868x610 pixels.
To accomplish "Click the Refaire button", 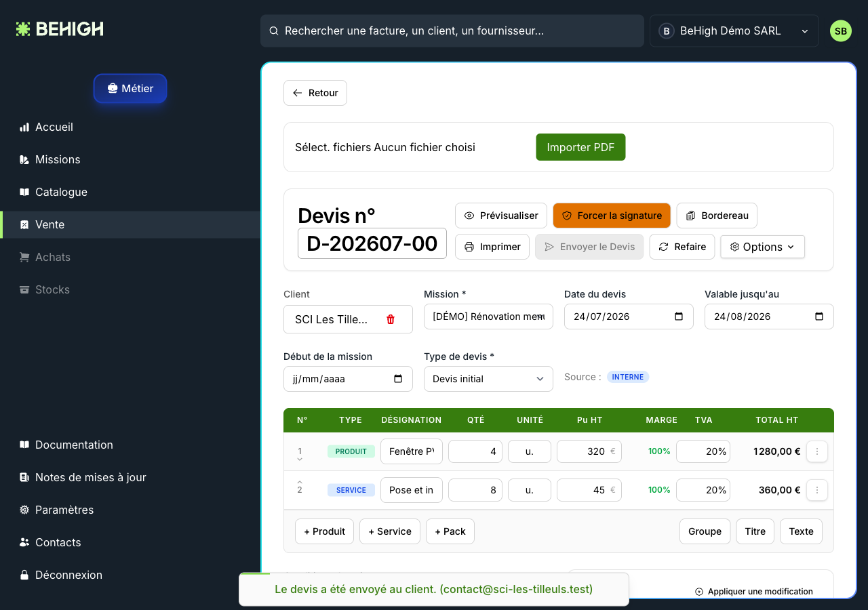I will coord(682,247).
